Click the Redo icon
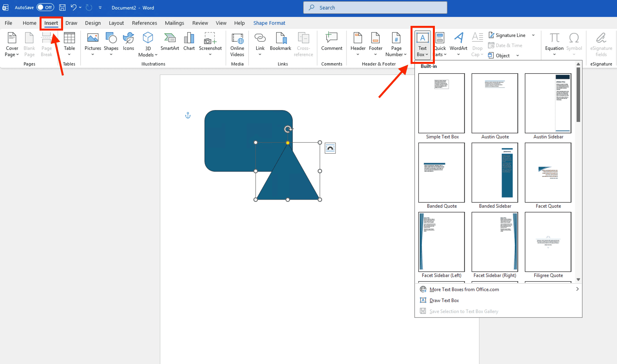This screenshot has height=364, width=617. 89,7
